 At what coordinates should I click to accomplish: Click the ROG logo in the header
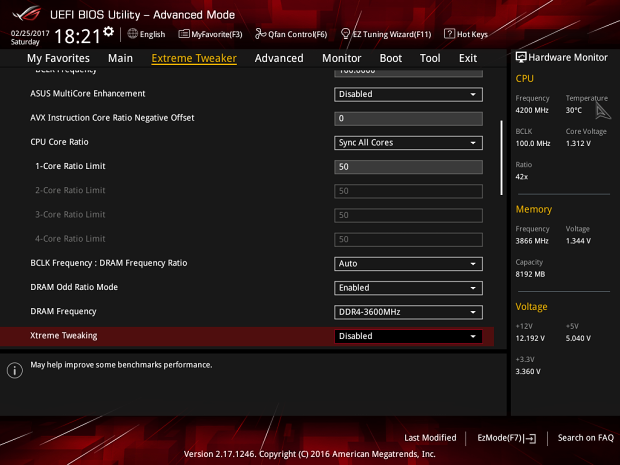tap(26, 14)
